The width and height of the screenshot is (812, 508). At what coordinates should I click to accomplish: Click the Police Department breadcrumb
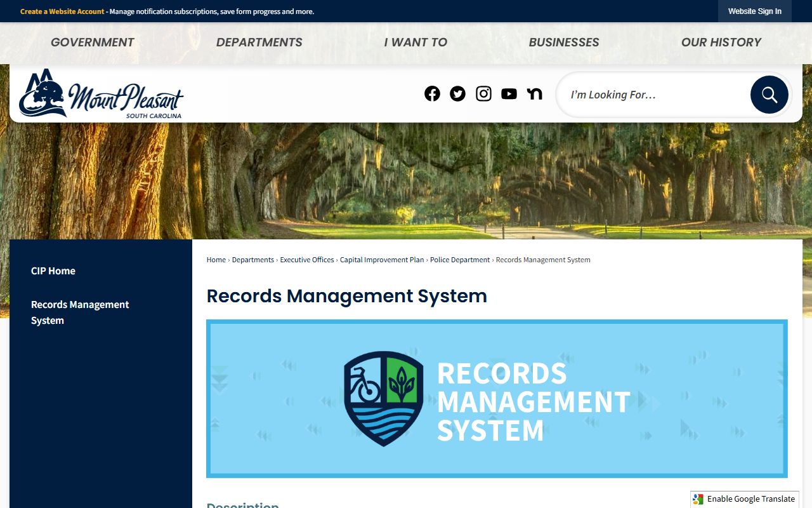tap(460, 260)
